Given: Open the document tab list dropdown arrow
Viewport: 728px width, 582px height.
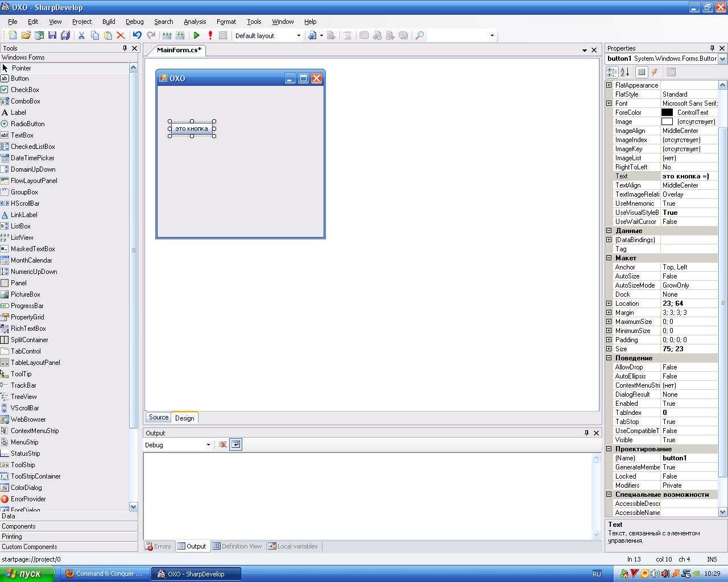Looking at the screenshot, I should (584, 50).
